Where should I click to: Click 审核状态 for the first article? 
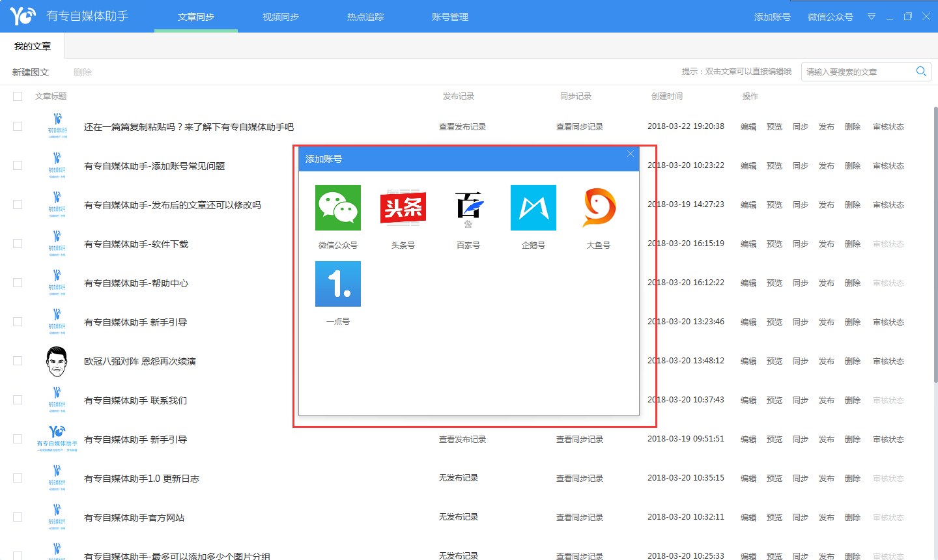(888, 127)
